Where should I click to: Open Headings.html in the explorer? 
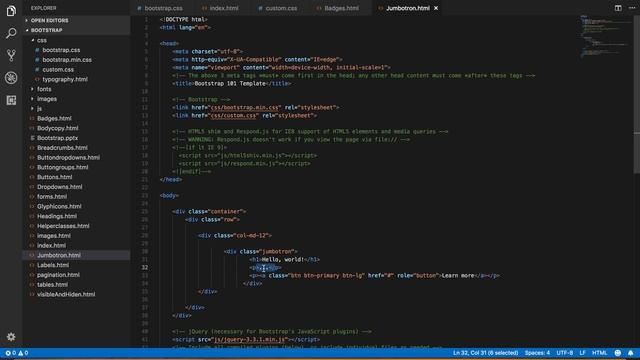tap(57, 216)
